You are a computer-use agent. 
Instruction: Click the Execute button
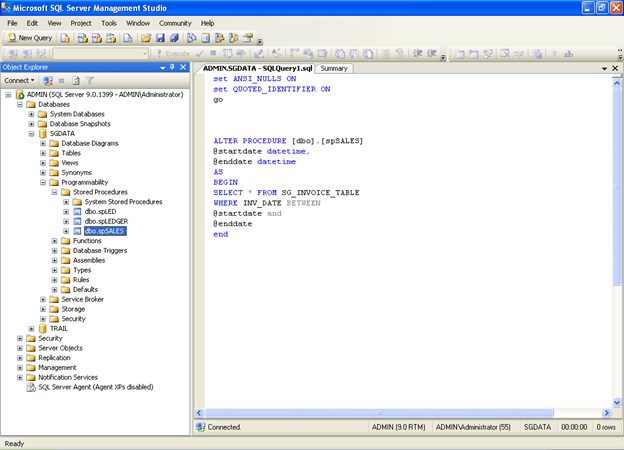(x=173, y=53)
